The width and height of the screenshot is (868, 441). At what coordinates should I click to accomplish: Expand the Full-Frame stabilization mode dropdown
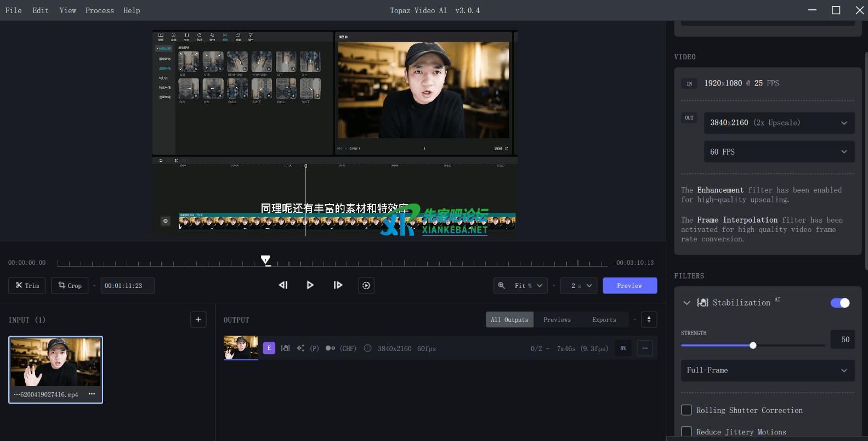767,370
